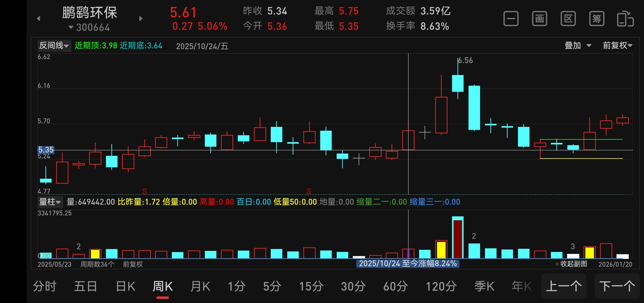
Task: Click the tallest dark red volume bar
Action: click(x=458, y=239)
